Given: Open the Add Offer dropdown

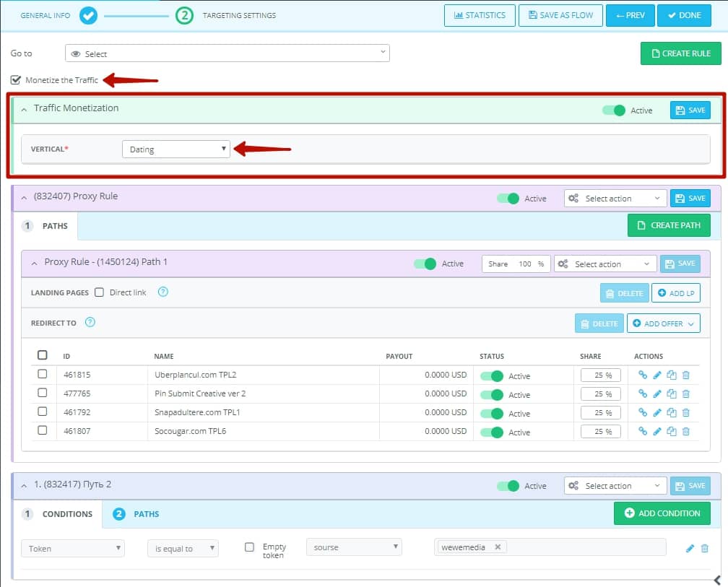Looking at the screenshot, I should pos(664,323).
